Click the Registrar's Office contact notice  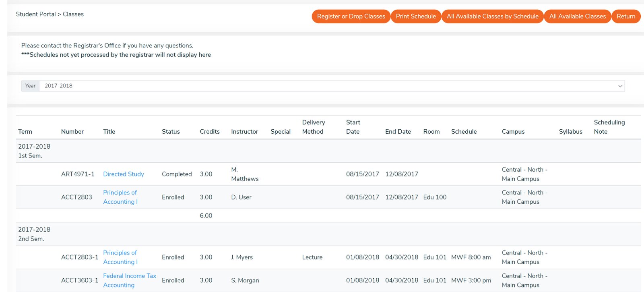(107, 46)
